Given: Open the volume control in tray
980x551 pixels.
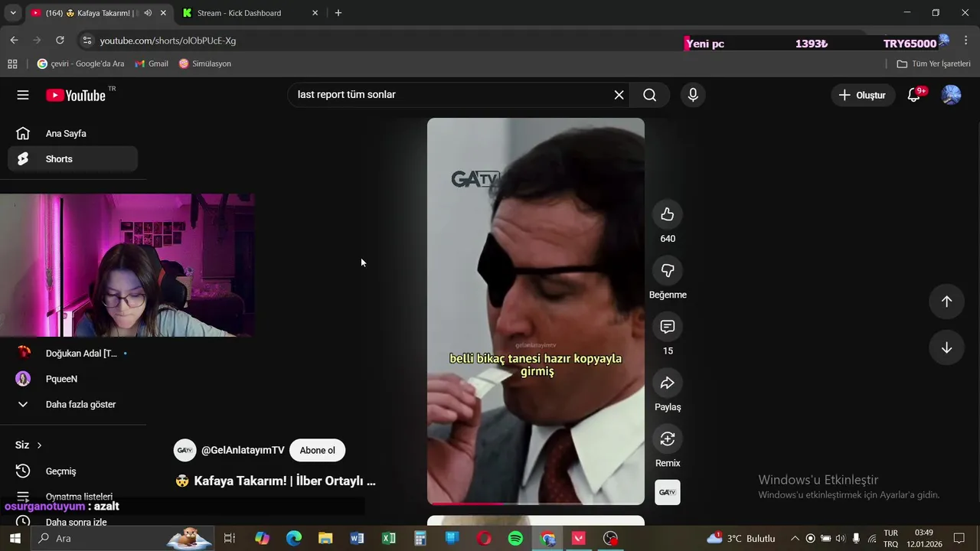Looking at the screenshot, I should [x=841, y=538].
